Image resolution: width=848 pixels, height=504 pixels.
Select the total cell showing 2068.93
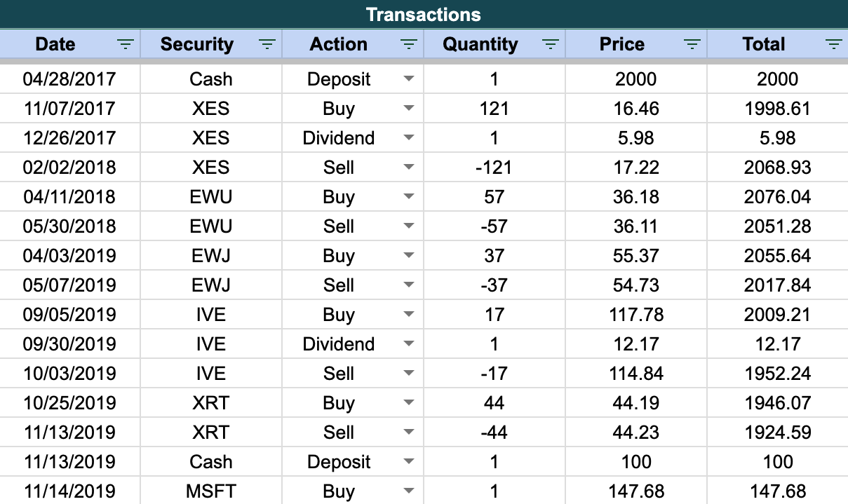click(777, 168)
